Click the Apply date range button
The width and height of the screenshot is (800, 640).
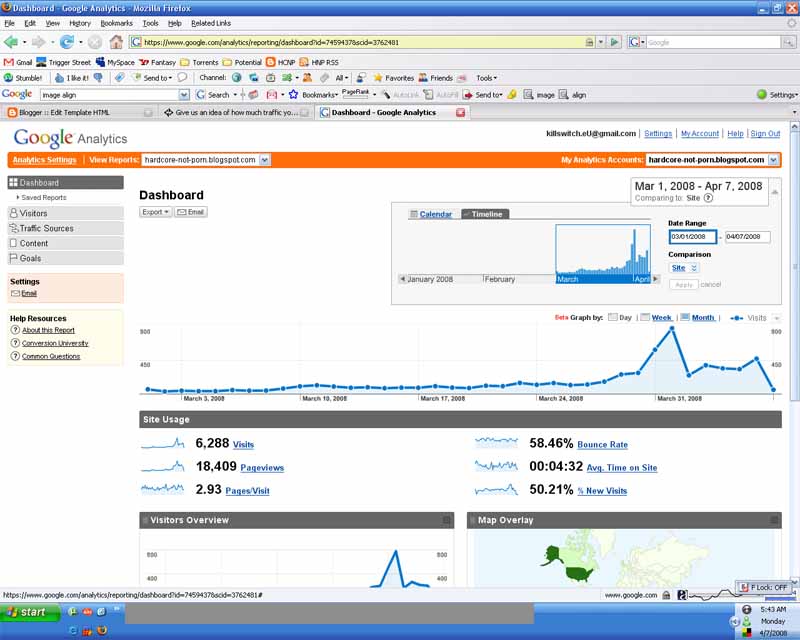(x=684, y=285)
